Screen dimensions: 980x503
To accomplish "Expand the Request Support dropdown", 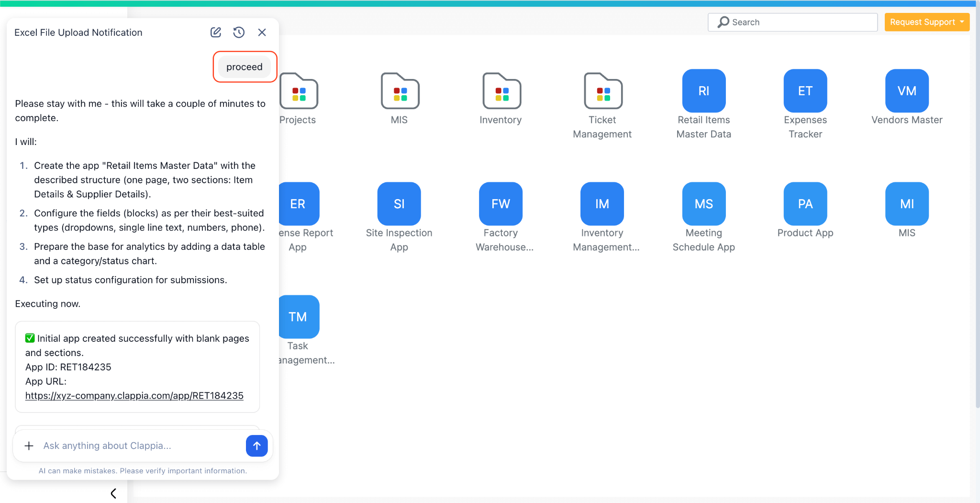I will (x=926, y=22).
